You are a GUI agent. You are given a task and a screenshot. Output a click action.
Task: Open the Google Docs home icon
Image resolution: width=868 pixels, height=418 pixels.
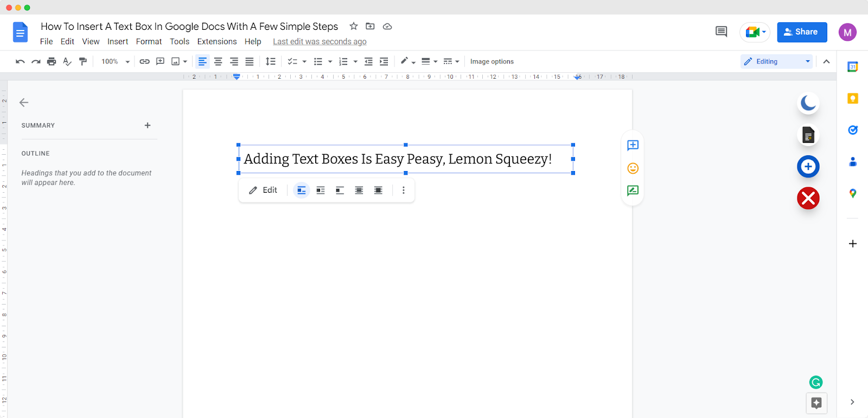coord(20,32)
